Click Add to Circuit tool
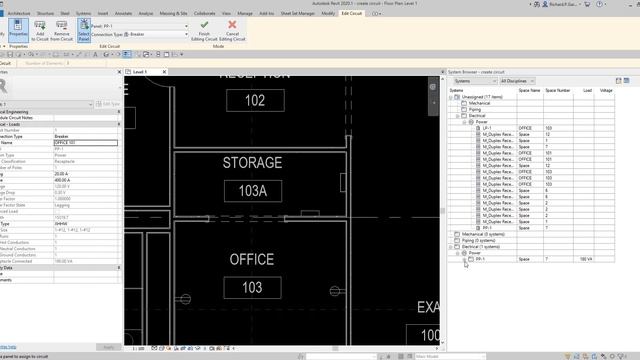The image size is (640, 360). point(40,31)
